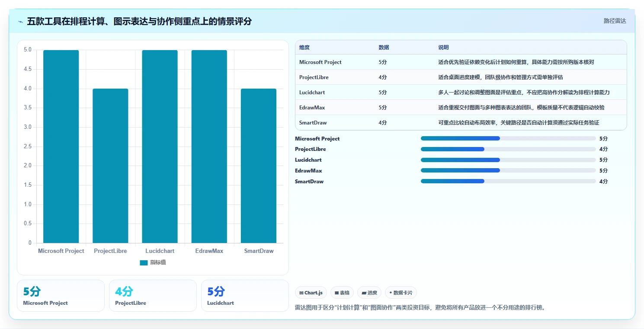The width and height of the screenshot is (644, 329).
Task: Click the dashboard title text 五款工具
Action: point(139,22)
